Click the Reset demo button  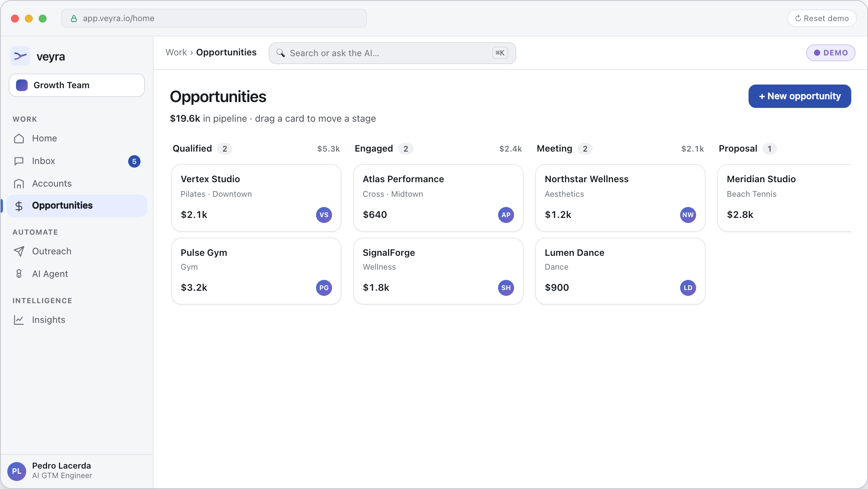coord(822,18)
